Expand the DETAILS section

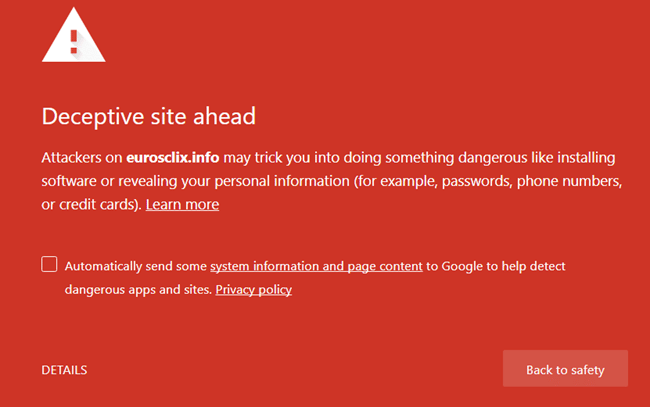(64, 370)
